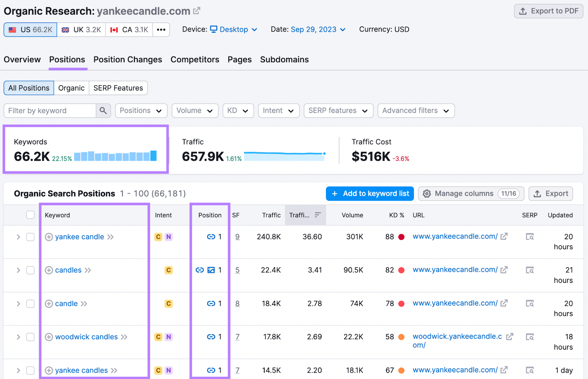Open double-arrow icon next to 'candle'

click(x=84, y=304)
